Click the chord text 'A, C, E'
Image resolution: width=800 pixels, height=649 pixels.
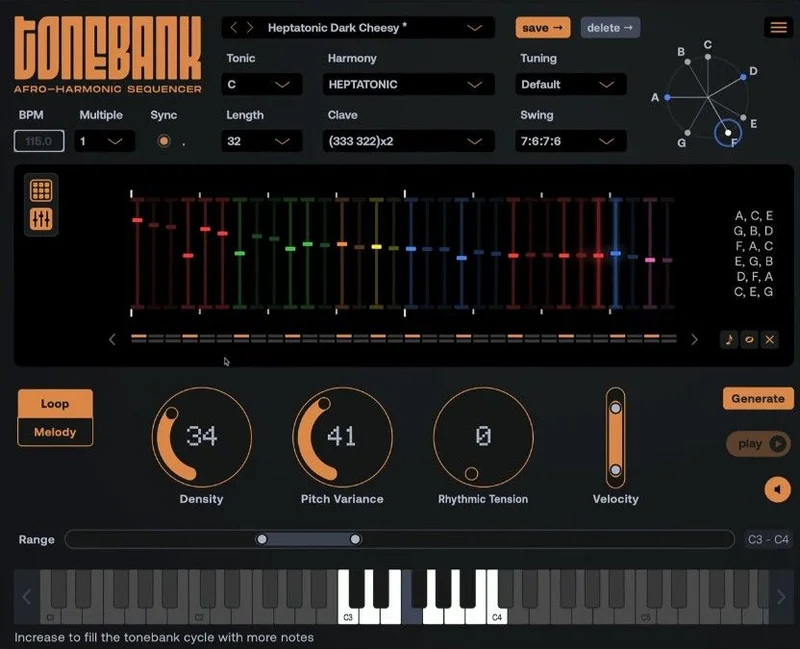754,216
